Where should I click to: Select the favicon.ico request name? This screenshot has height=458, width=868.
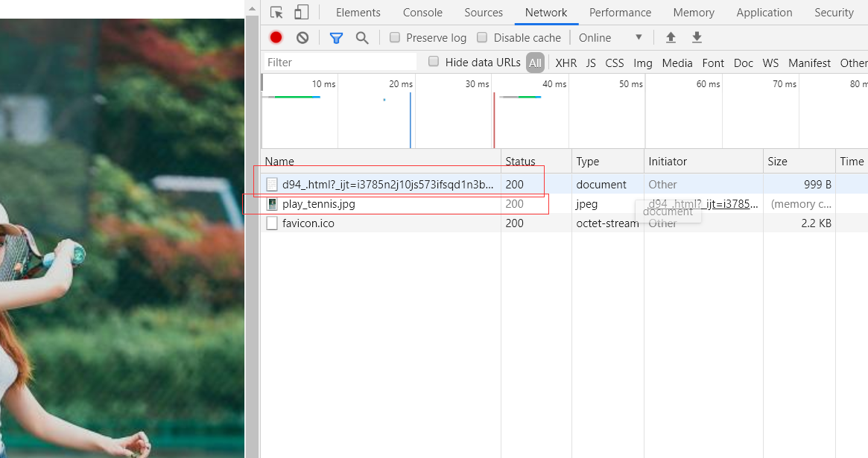click(x=308, y=223)
